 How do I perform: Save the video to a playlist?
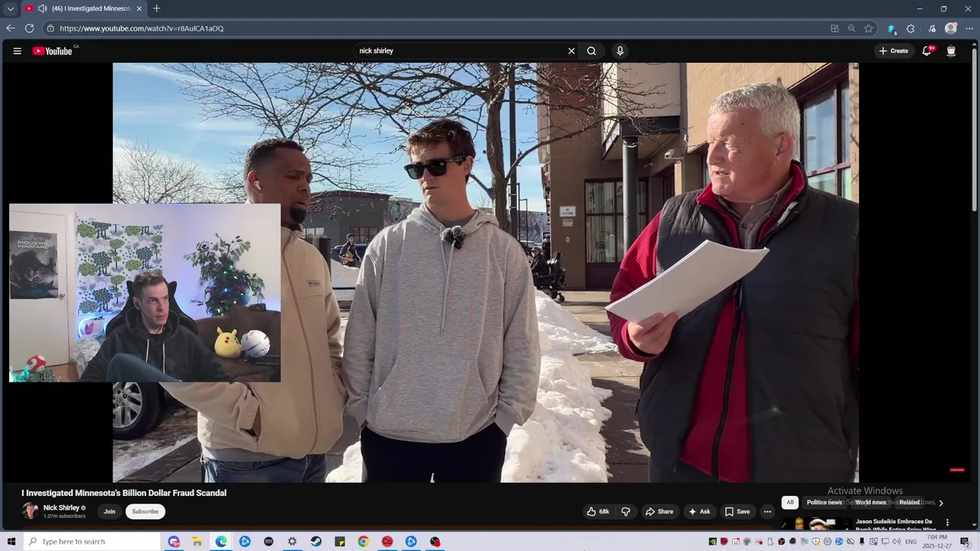[737, 512]
